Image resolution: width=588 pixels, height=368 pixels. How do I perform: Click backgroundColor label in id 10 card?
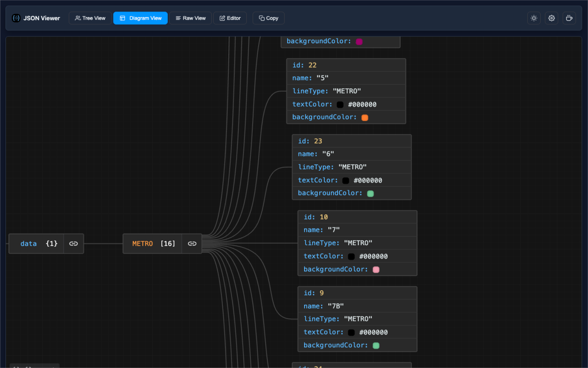click(x=336, y=269)
